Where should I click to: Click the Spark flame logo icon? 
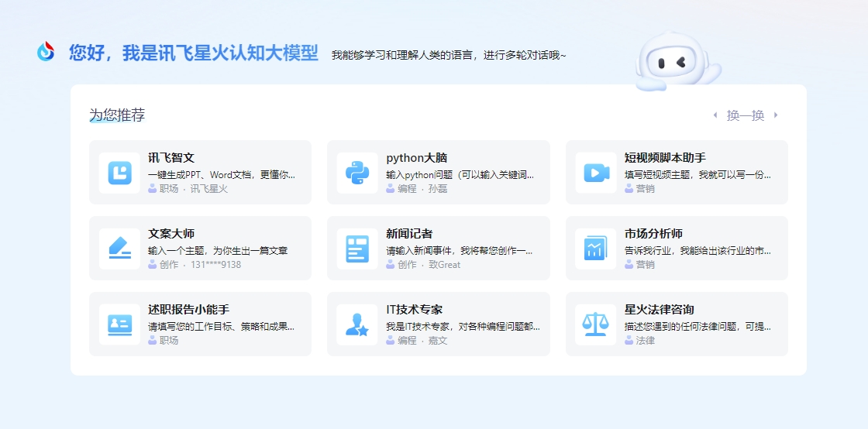click(x=46, y=52)
